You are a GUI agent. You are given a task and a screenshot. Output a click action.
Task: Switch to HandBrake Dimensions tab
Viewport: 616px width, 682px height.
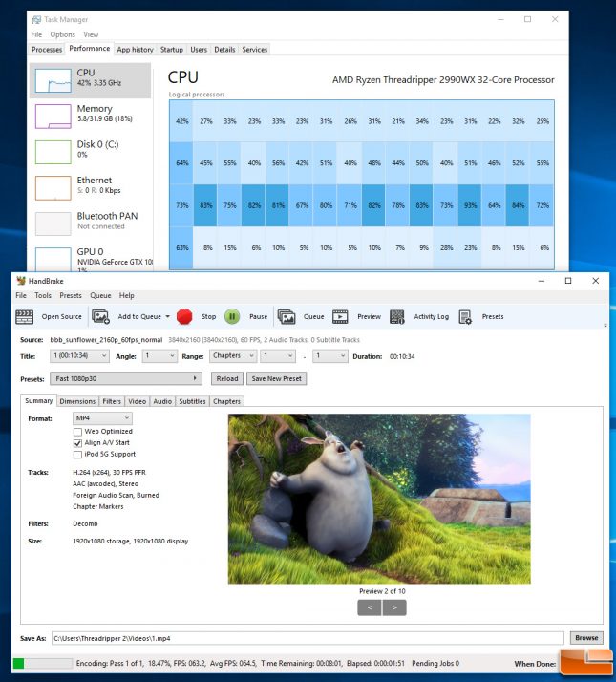pyautogui.click(x=77, y=401)
